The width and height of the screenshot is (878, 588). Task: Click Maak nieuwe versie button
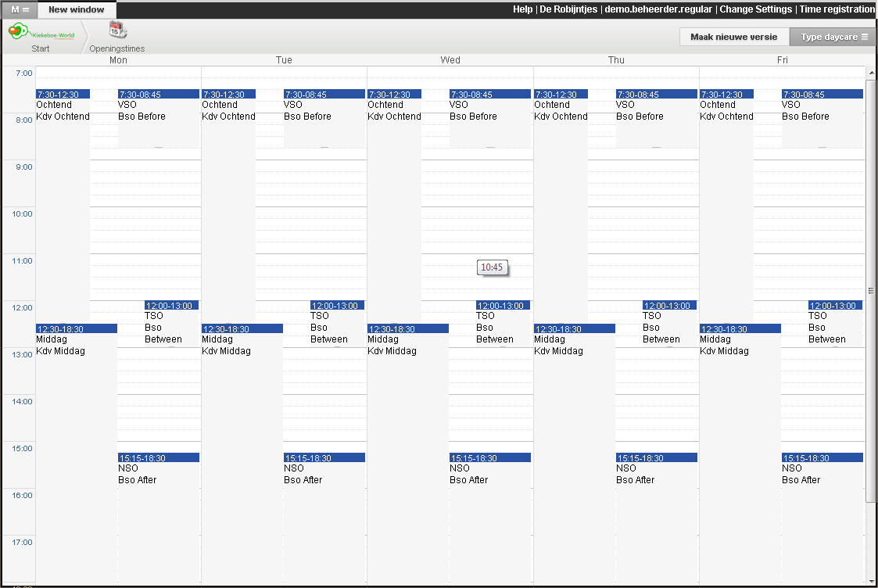(x=733, y=37)
